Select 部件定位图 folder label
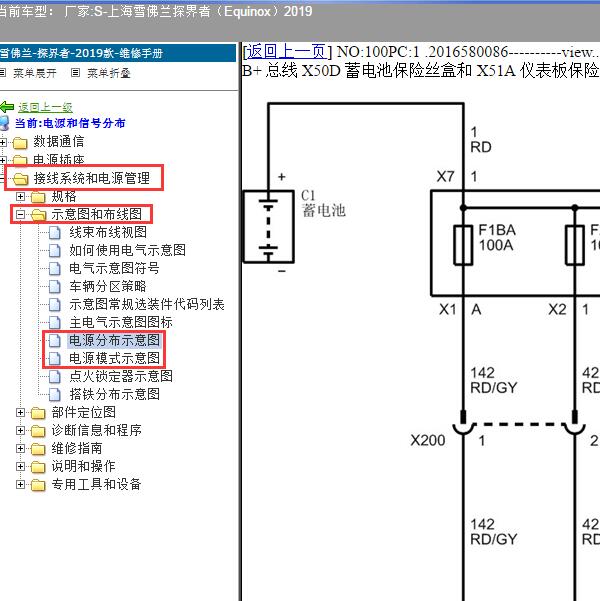This screenshot has width=600, height=601. click(x=84, y=412)
